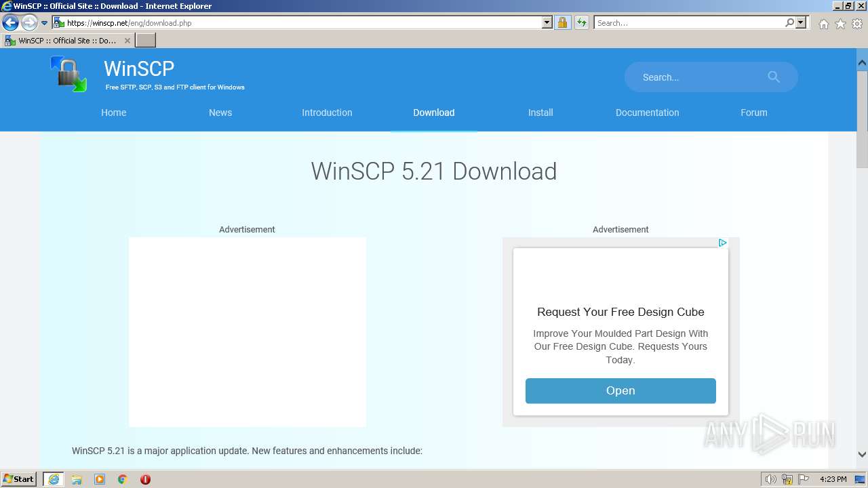
Task: Open a new browser tab
Action: pyautogui.click(x=146, y=41)
